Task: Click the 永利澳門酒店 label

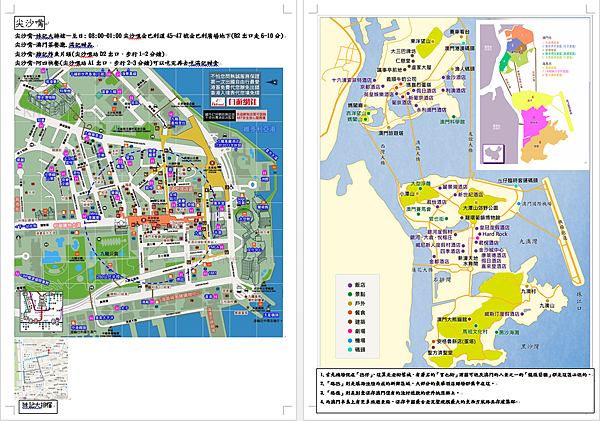Action: pos(432,109)
